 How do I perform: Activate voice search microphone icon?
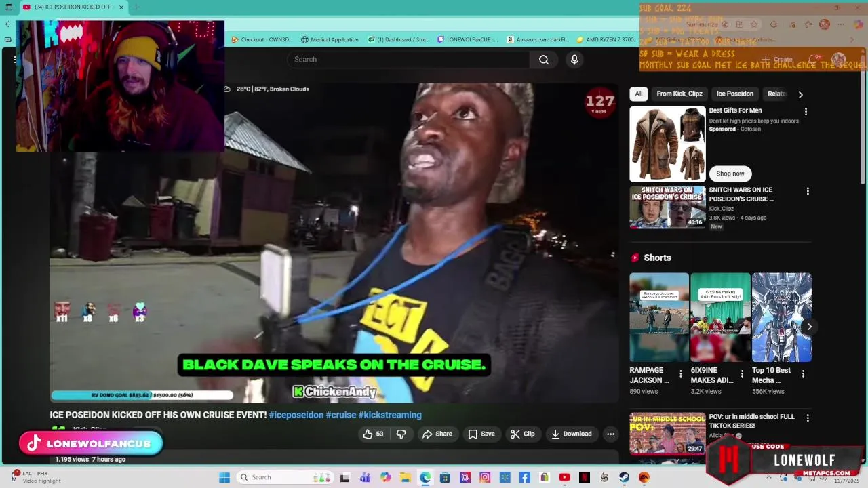click(574, 60)
